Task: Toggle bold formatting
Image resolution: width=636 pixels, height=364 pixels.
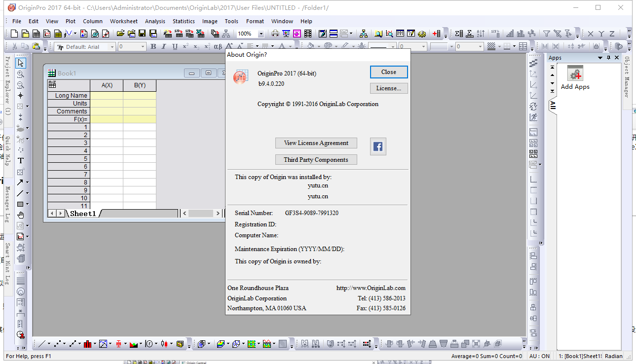Action: [x=153, y=46]
